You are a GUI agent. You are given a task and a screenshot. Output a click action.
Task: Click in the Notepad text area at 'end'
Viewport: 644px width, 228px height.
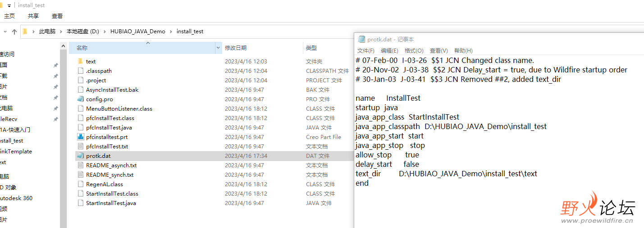point(362,183)
